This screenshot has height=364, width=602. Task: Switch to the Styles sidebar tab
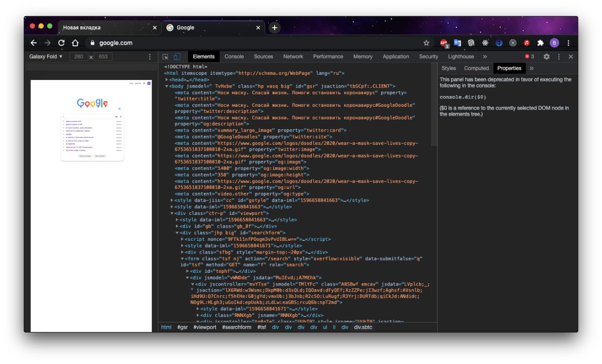[x=449, y=68]
